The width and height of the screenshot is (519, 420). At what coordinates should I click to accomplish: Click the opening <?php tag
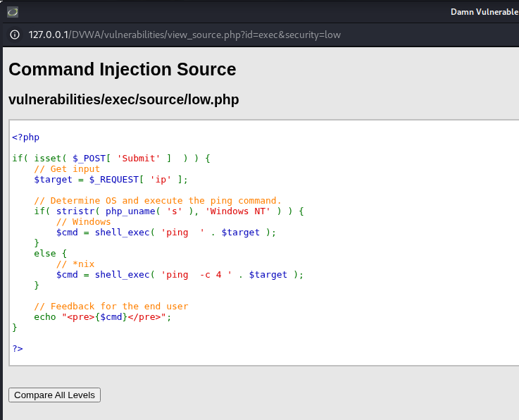click(x=25, y=137)
